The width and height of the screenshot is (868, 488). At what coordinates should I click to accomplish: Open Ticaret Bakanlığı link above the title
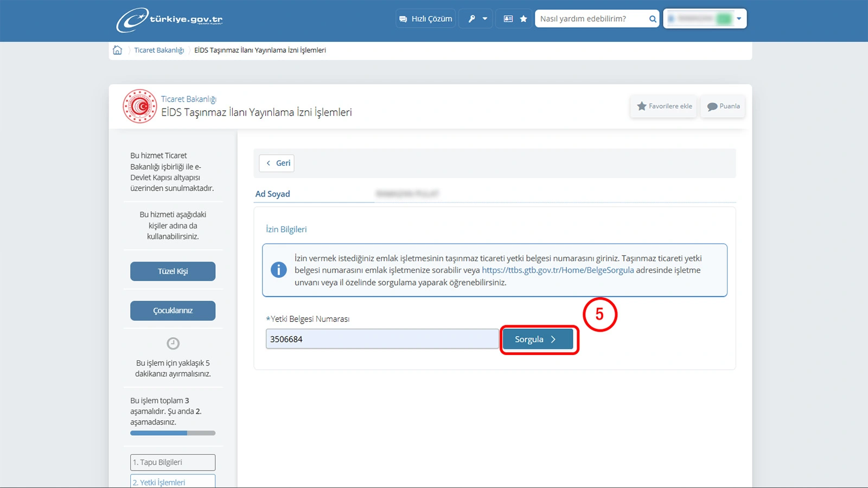tap(188, 99)
